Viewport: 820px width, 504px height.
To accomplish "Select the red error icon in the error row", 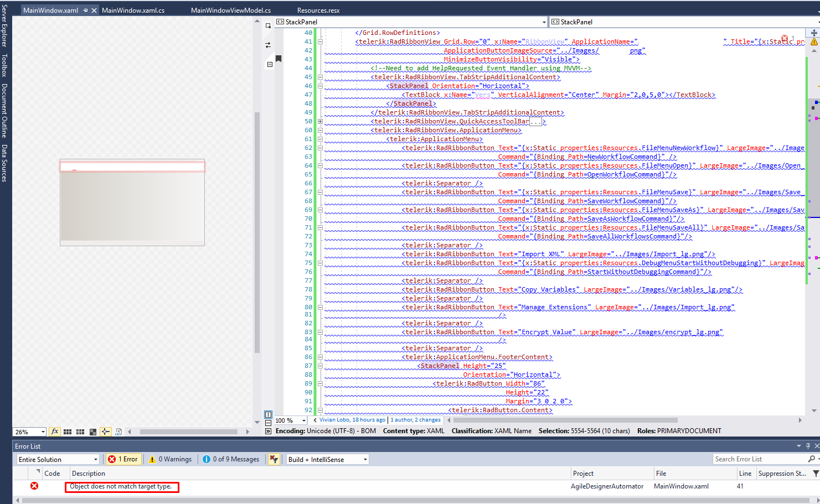I will [34, 486].
